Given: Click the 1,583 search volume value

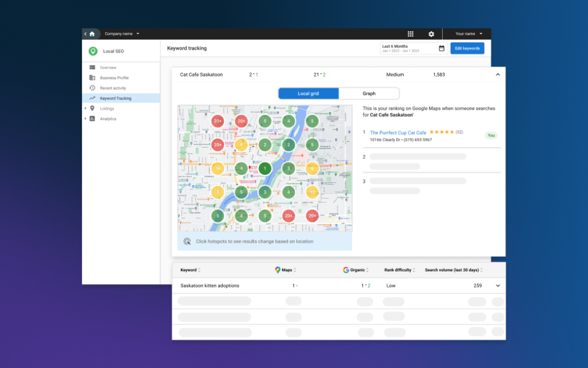Looking at the screenshot, I should [439, 74].
